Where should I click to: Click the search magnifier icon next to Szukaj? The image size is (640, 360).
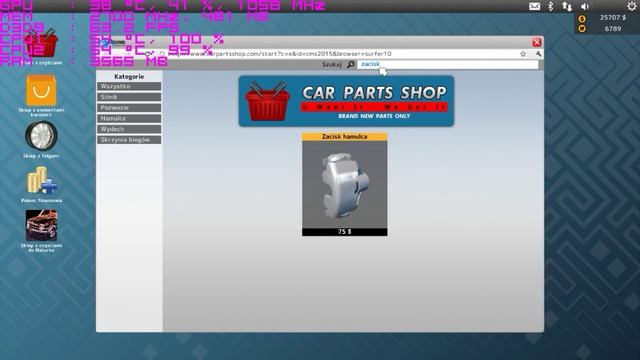(351, 64)
